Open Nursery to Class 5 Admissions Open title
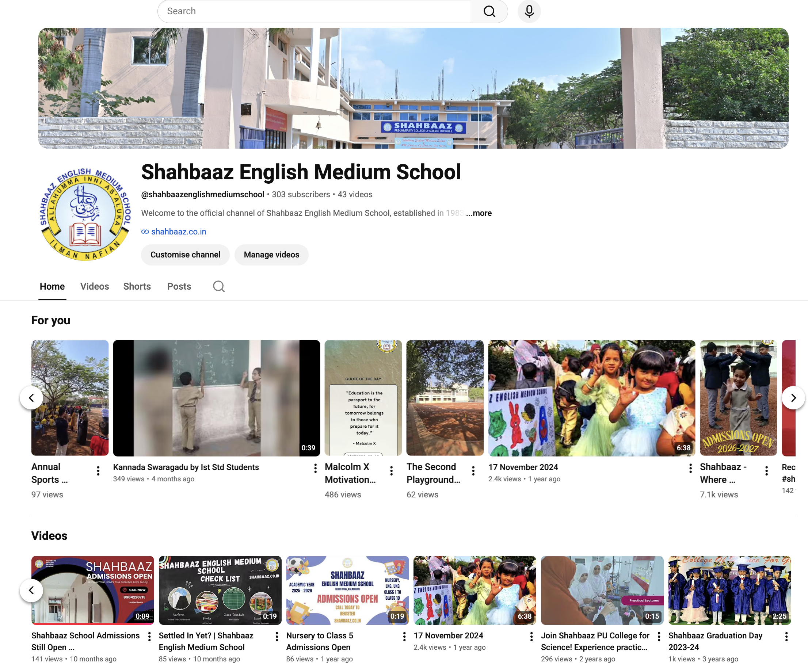The image size is (808, 672). [x=320, y=641]
